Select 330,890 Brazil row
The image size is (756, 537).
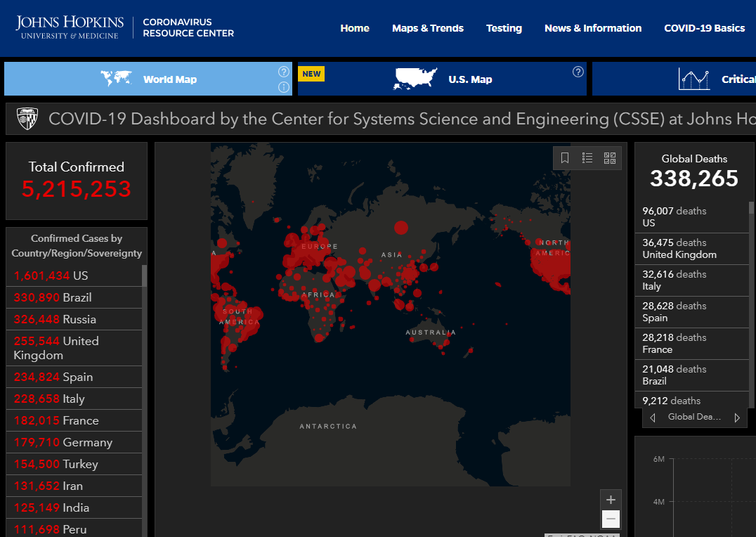(74, 297)
